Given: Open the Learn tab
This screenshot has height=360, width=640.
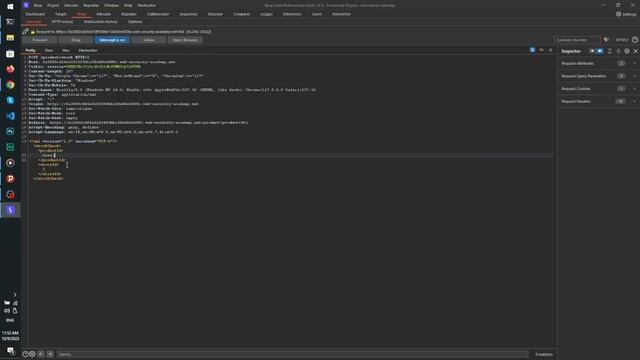Looking at the screenshot, I should [x=317, y=14].
